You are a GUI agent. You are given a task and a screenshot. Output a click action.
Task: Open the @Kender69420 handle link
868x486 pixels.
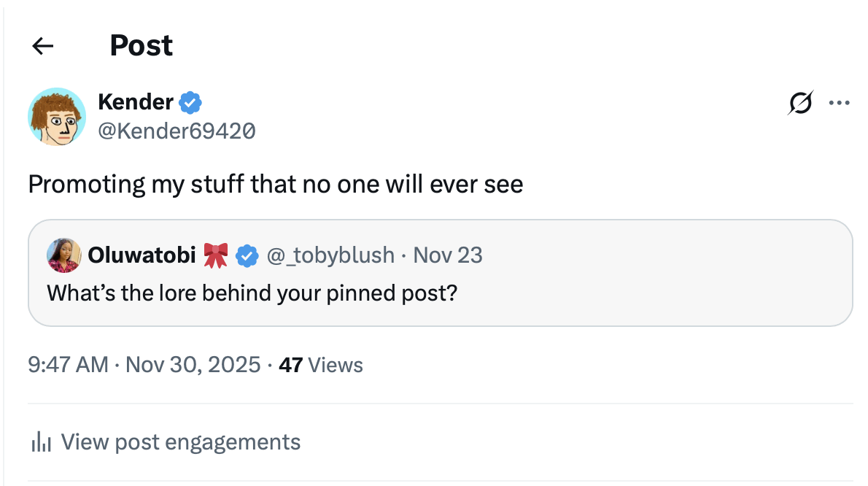177,131
